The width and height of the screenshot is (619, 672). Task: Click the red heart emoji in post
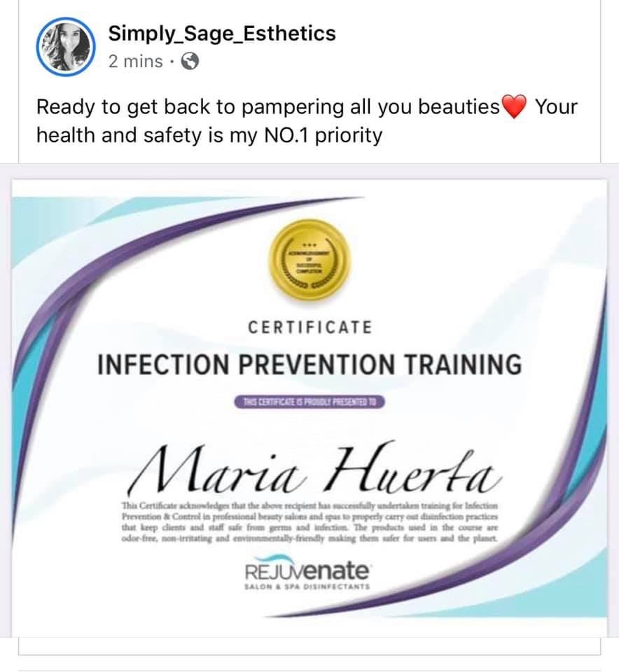pos(513,106)
